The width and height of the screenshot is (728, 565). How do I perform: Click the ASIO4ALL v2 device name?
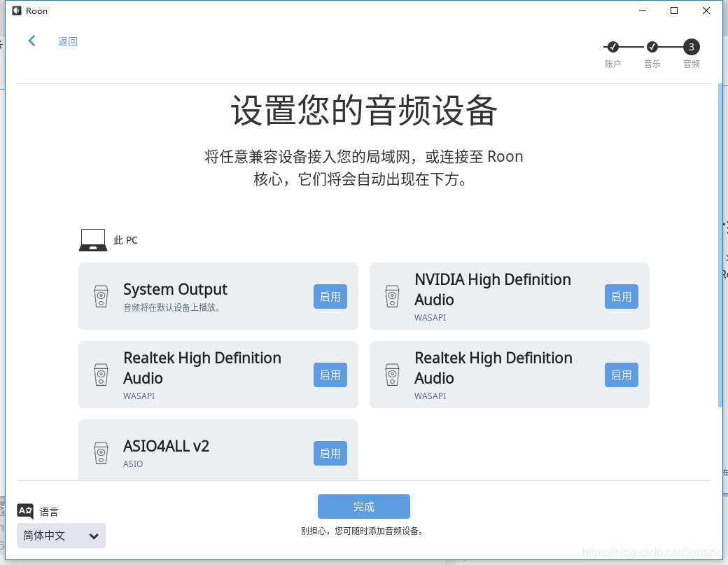166,446
